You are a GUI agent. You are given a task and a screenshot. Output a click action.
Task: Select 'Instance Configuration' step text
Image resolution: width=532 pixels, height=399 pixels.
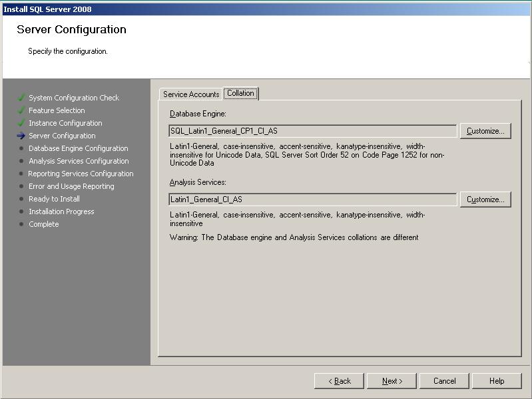65,123
